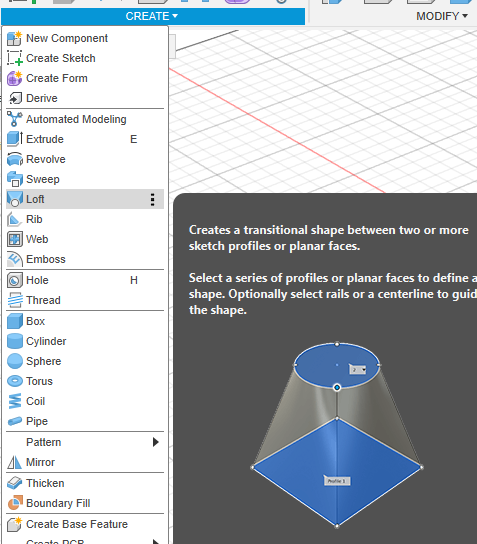Select the Hole tool icon
477x544 pixels.
[x=15, y=280]
